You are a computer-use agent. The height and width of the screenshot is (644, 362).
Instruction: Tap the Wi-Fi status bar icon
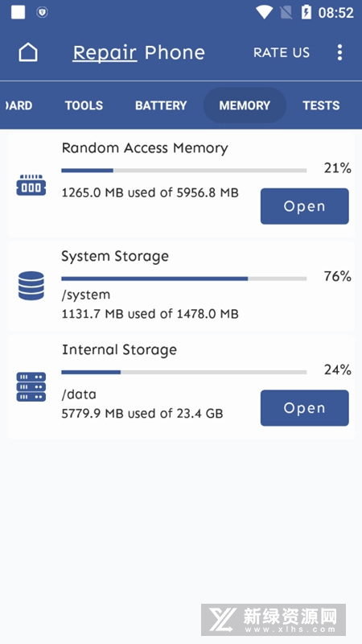click(265, 12)
